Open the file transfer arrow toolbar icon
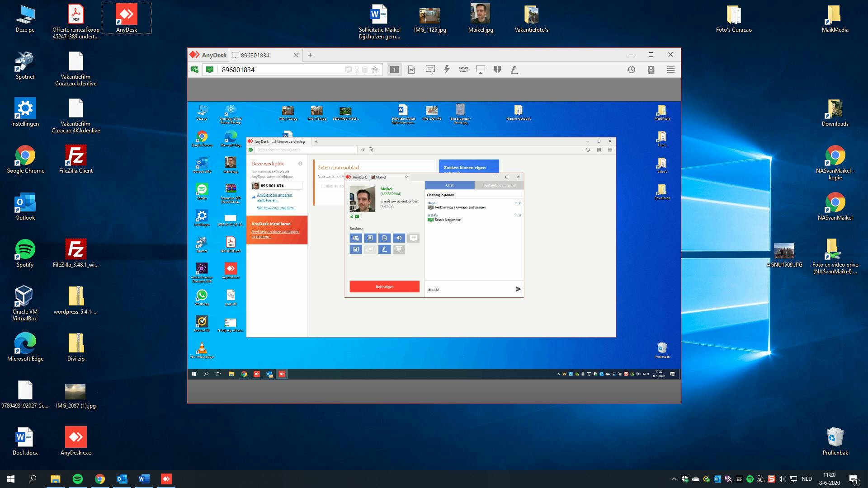Screen dimensions: 868x488 click(x=411, y=70)
